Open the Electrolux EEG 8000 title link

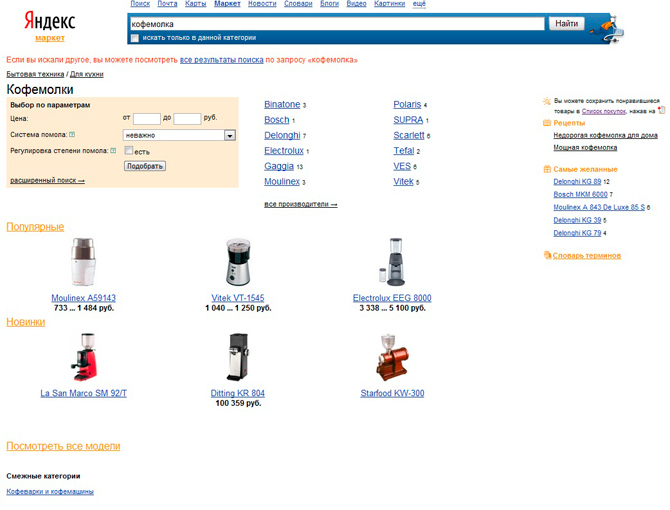(392, 298)
